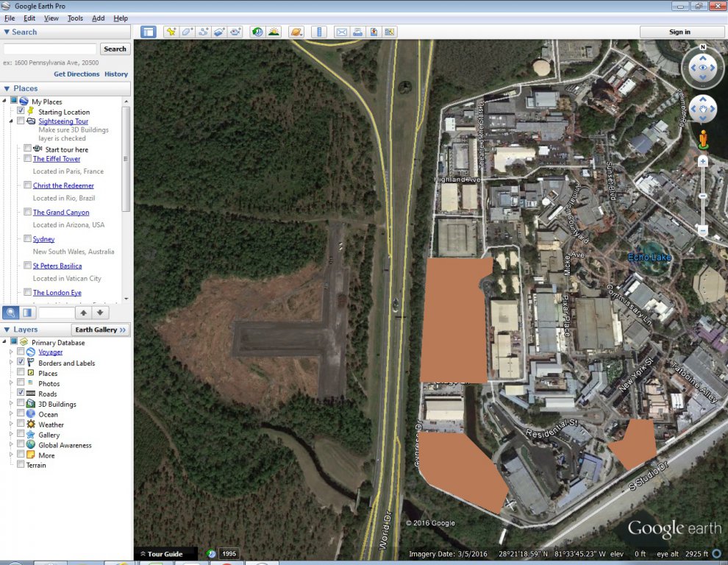Click the zoom out minus button
The width and height of the screenshot is (728, 565).
(703, 230)
